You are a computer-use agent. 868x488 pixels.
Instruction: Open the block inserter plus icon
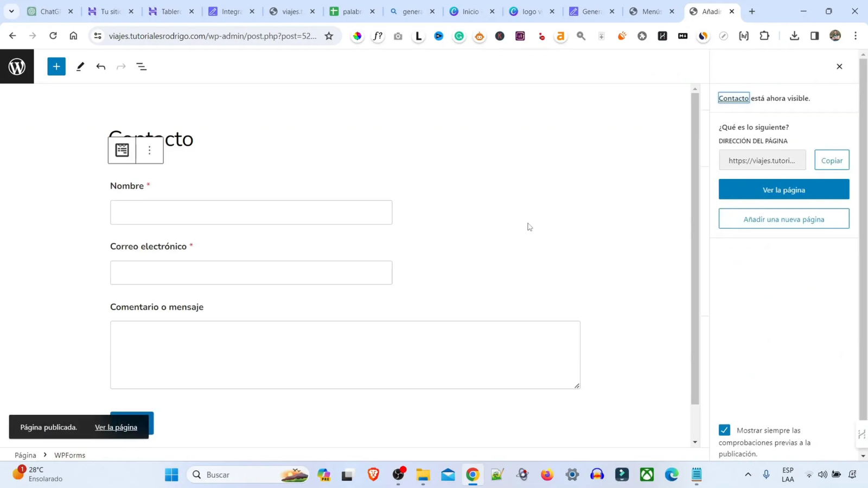click(x=56, y=66)
